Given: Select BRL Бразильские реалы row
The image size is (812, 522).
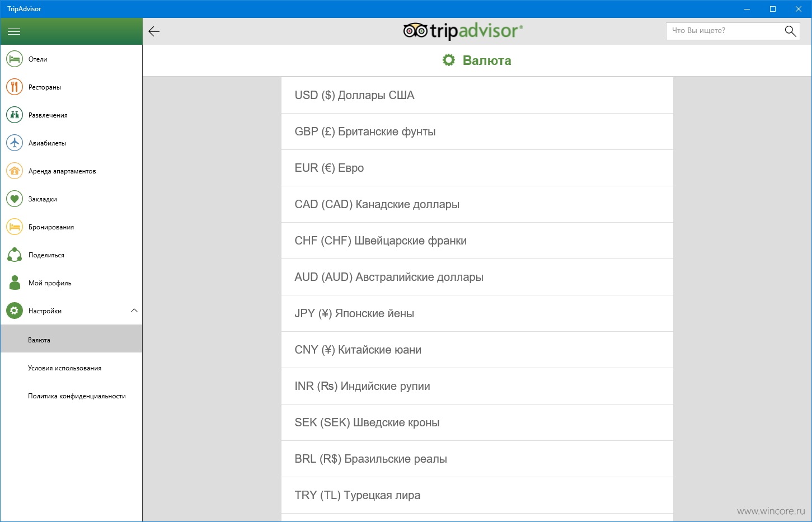Looking at the screenshot, I should click(x=477, y=459).
